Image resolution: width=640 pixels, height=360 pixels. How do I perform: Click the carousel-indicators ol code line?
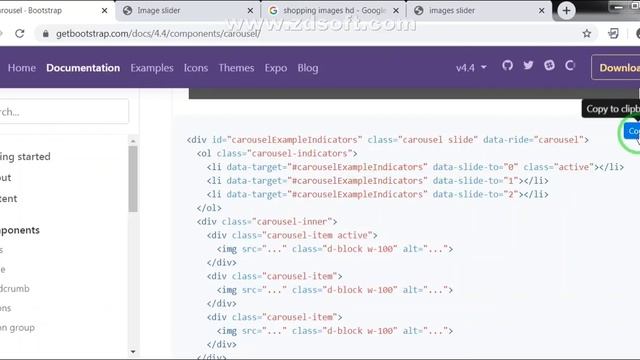[x=277, y=153]
